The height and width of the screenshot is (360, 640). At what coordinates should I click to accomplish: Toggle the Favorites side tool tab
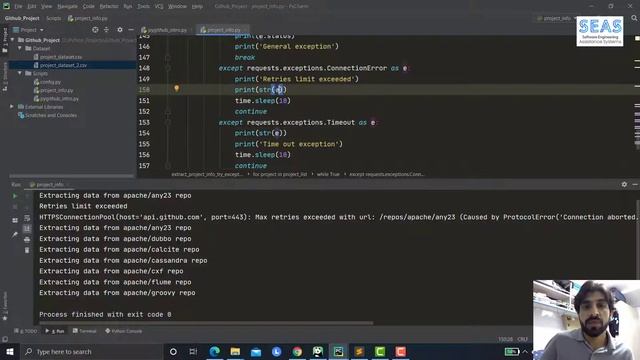[5, 305]
